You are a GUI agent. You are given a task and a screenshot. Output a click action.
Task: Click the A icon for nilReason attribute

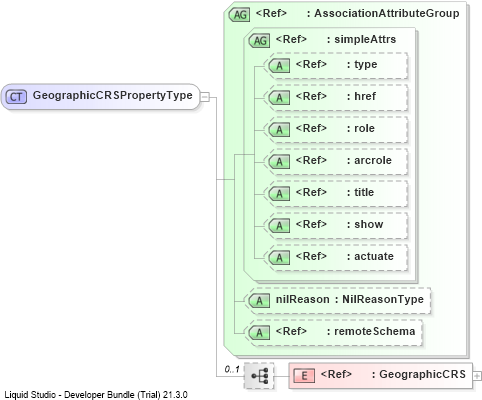tap(259, 301)
